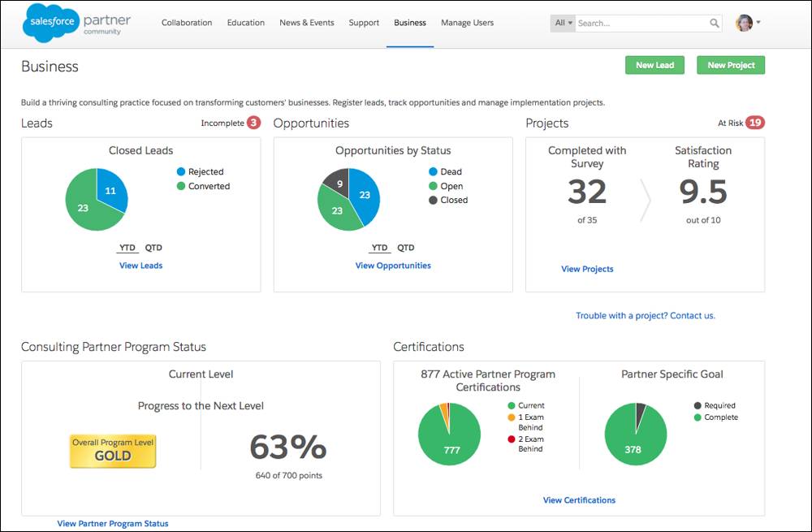Click the Converted legend green dot
Screen dimensions: 812x532
pos(181,186)
